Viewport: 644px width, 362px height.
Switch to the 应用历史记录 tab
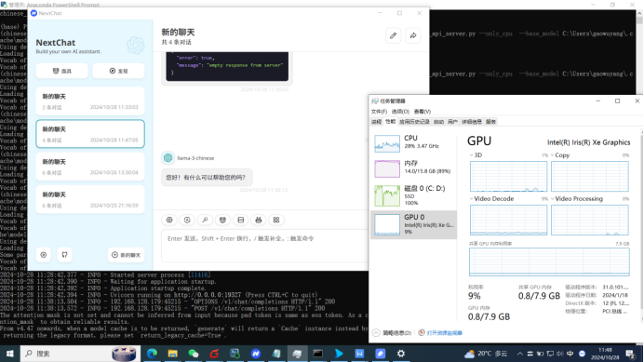414,122
